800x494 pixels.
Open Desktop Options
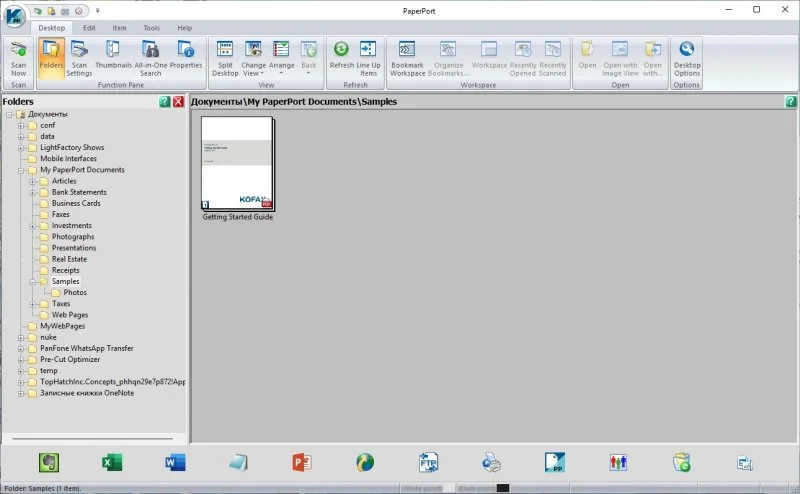(x=687, y=58)
